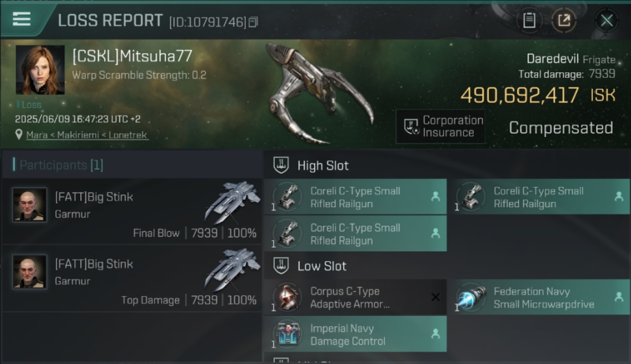Select the Imperial Navy Damage Control module
The image size is (631, 364).
[355, 334]
